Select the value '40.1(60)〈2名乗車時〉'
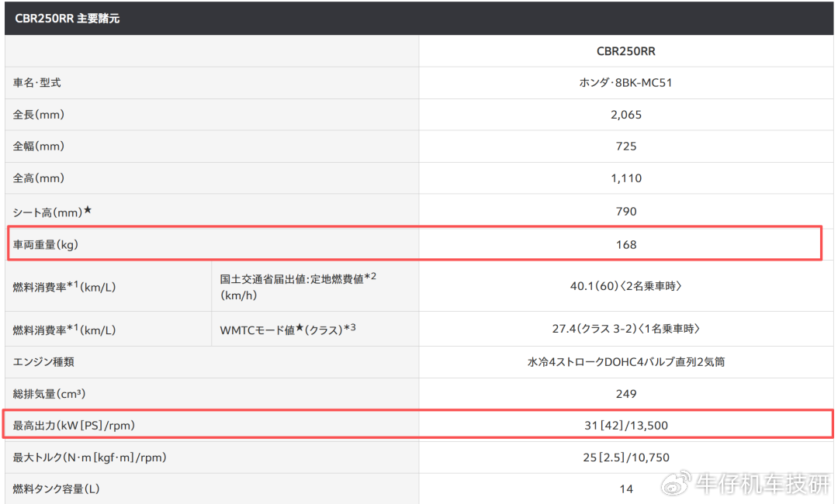Viewport: 838px width, 504px height. point(626,286)
